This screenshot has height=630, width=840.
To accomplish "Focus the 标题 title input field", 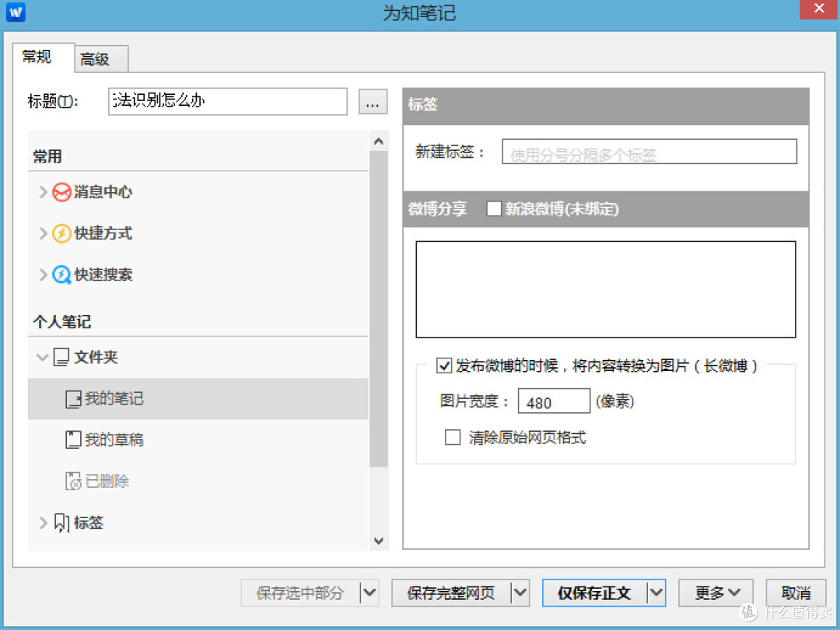I will click(x=228, y=101).
